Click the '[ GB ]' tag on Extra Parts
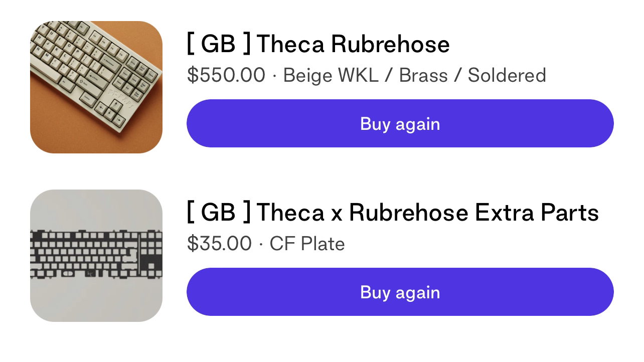Viewport: 644px width, 362px height. [x=219, y=212]
